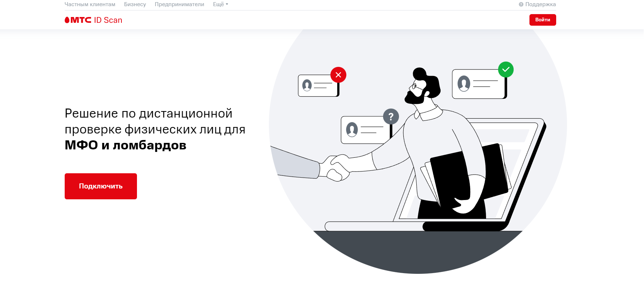The height and width of the screenshot is (293, 644).
Task: Open the Частным клиентам section
Action: click(x=90, y=4)
